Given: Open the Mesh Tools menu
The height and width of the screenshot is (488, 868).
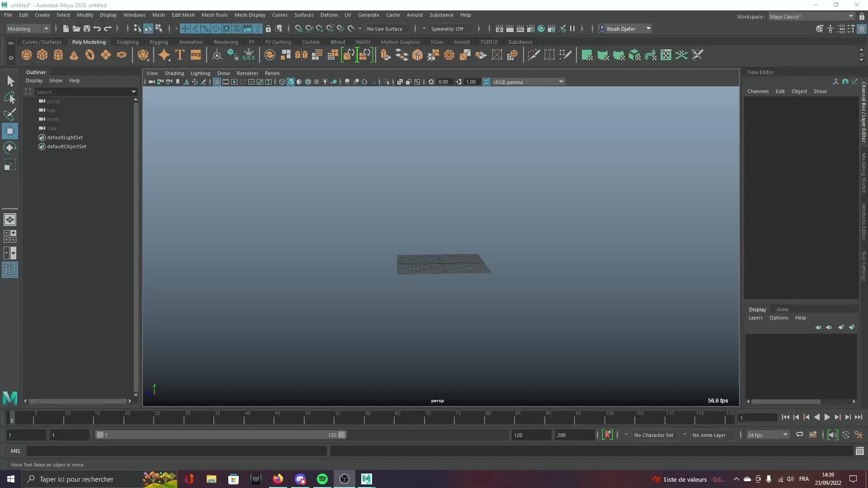Looking at the screenshot, I should tap(215, 15).
